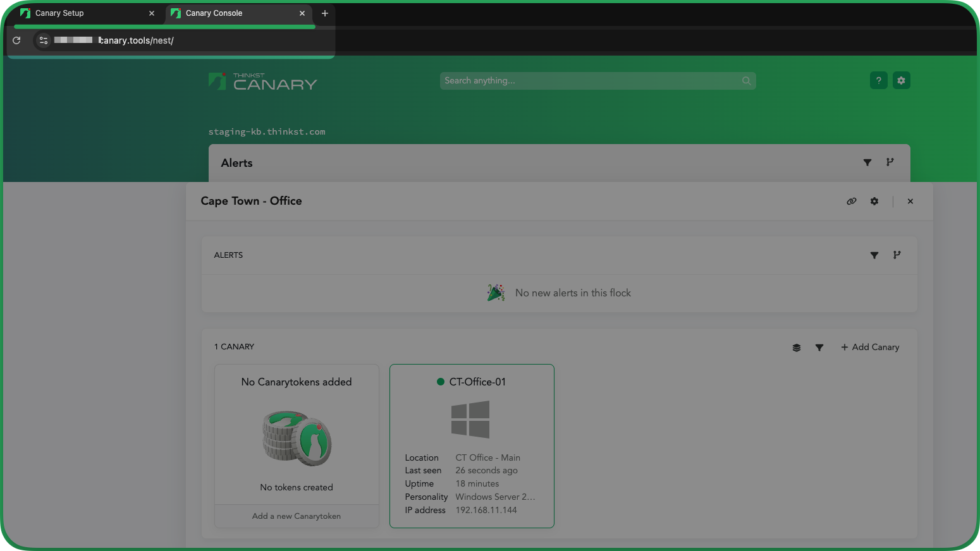The image size is (980, 551).
Task: Filter the canary list by funnel icon
Action: tap(819, 348)
